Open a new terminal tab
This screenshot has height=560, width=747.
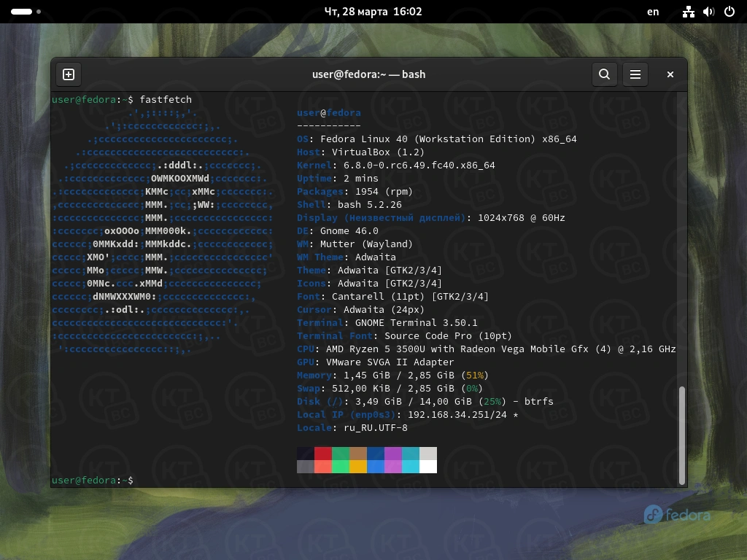(69, 74)
